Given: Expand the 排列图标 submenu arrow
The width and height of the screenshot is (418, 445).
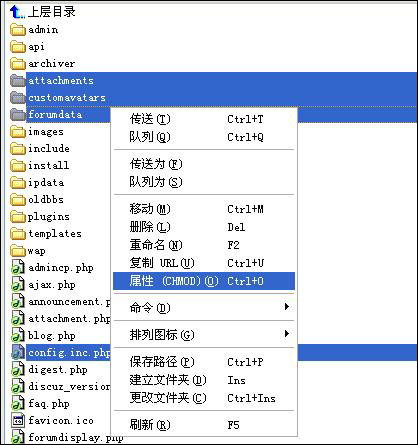Looking at the screenshot, I should pyautogui.click(x=287, y=334).
